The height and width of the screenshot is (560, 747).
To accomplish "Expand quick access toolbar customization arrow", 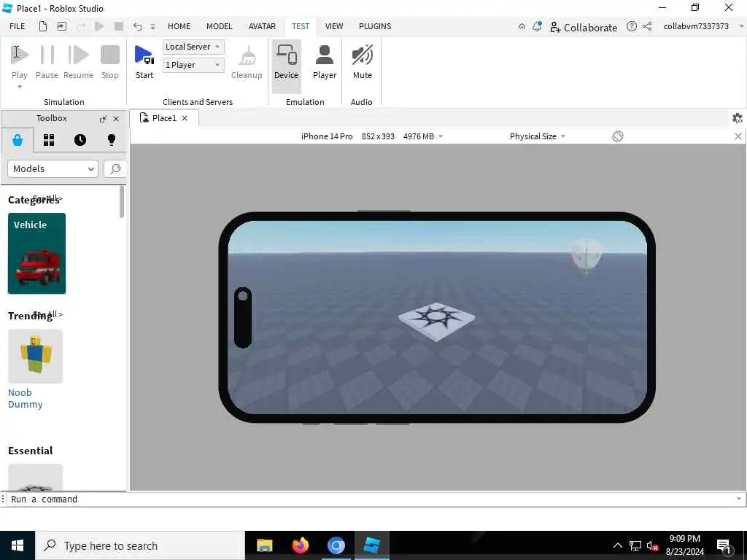I will click(153, 27).
